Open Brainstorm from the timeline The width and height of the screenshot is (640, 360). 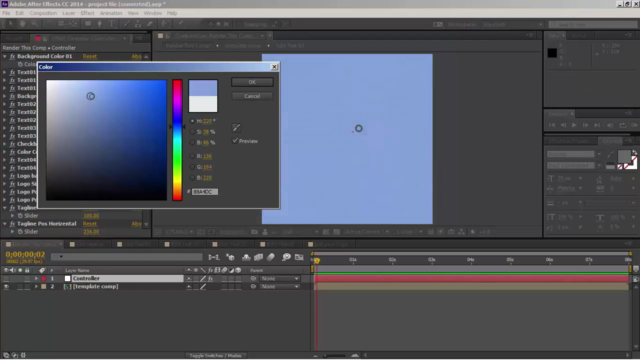(x=287, y=257)
